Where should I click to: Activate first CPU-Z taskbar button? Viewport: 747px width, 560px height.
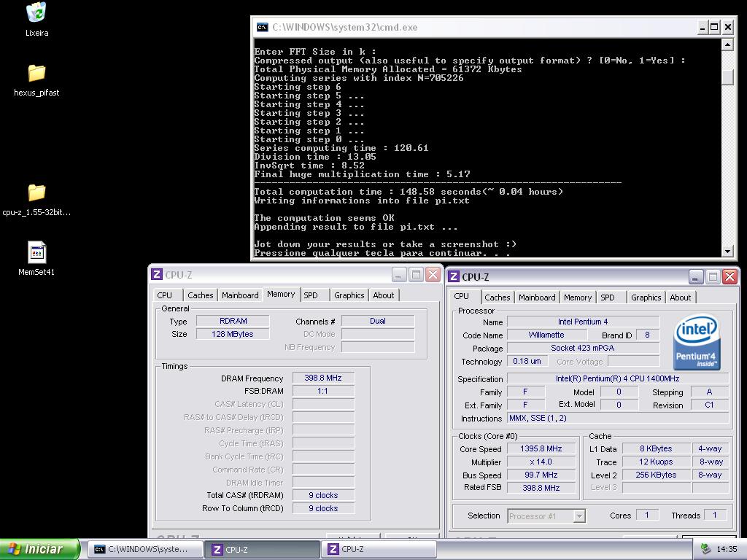point(262,549)
